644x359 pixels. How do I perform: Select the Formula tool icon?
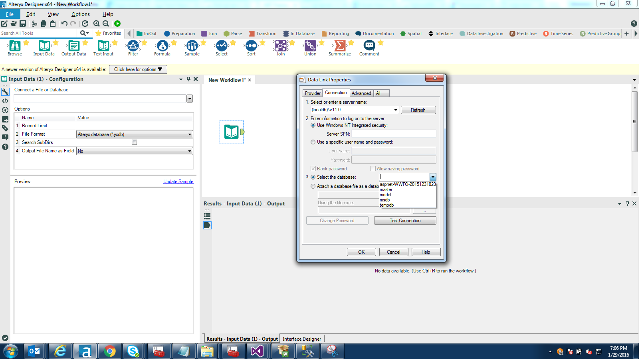point(162,45)
